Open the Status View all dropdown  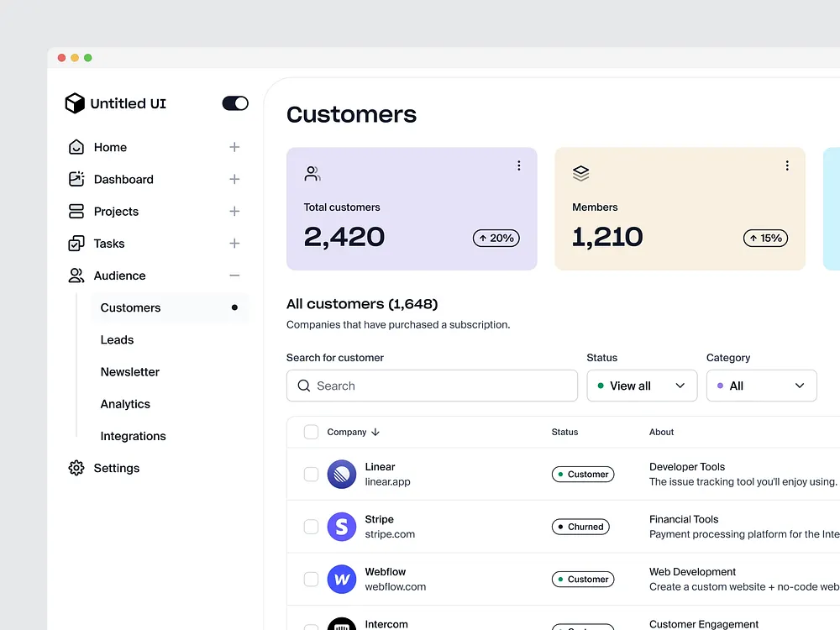point(642,386)
